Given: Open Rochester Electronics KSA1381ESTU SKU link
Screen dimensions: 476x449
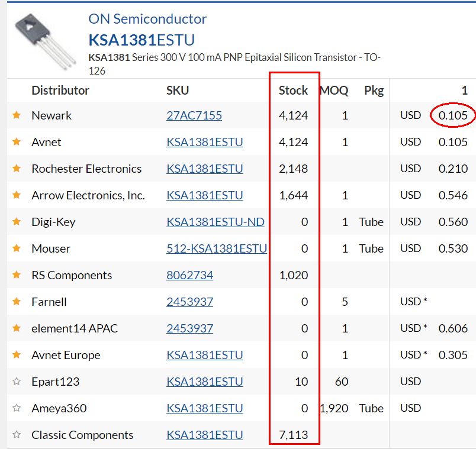Looking at the screenshot, I should click(205, 169).
